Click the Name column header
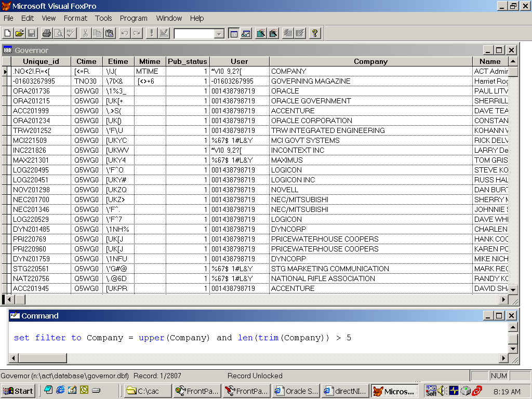This screenshot has width=532, height=399. [490, 61]
